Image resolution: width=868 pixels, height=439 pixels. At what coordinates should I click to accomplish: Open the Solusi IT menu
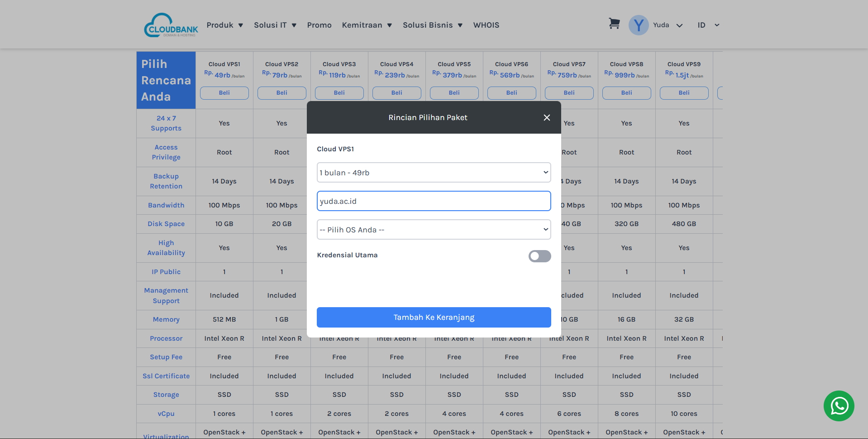(x=275, y=25)
